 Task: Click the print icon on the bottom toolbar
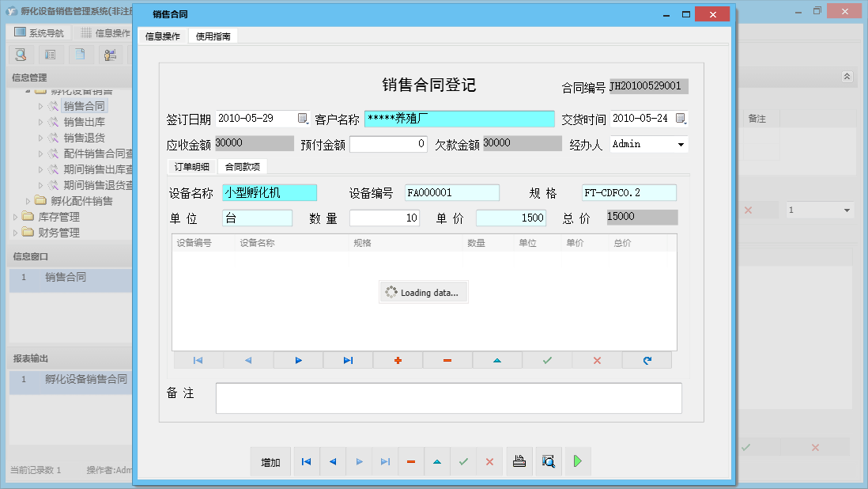(x=519, y=461)
